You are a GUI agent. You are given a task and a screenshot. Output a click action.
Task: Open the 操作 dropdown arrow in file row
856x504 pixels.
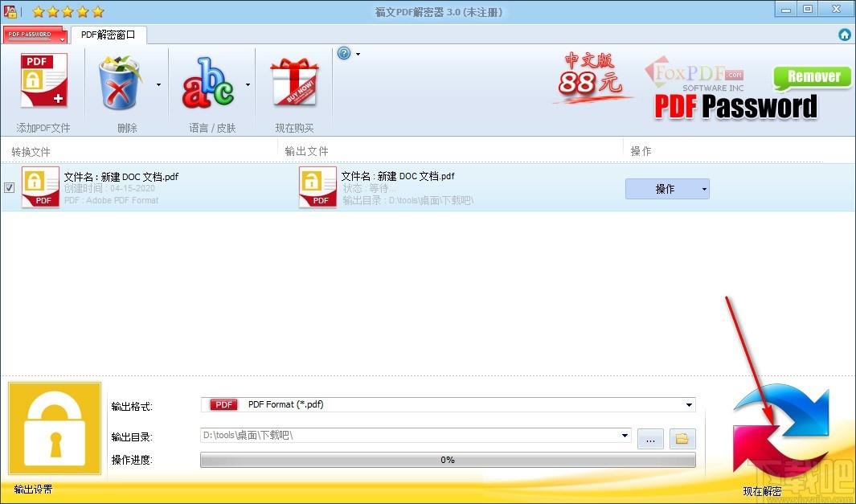pos(704,189)
